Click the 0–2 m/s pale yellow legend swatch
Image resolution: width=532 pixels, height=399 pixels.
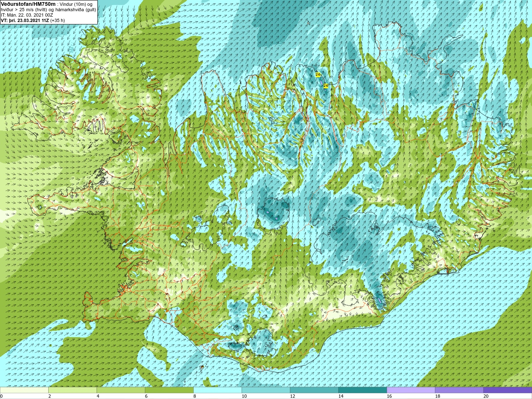tap(24, 390)
